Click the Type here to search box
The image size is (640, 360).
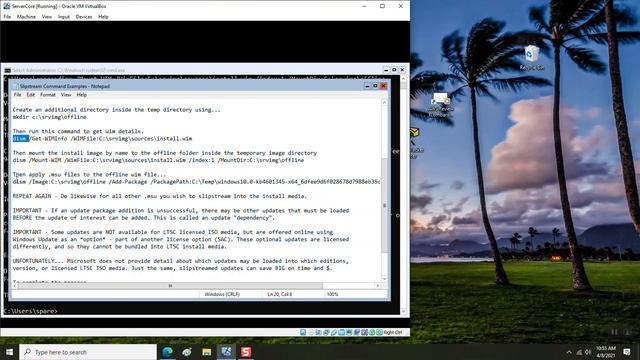(88, 352)
